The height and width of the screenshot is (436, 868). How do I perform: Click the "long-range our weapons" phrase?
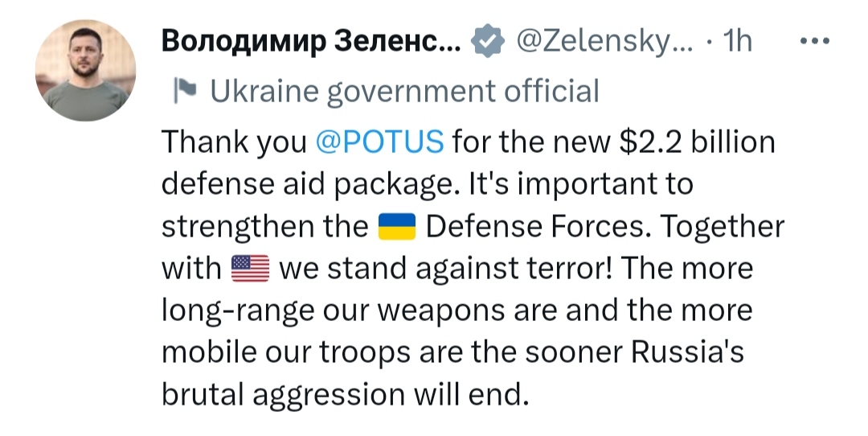334,311
